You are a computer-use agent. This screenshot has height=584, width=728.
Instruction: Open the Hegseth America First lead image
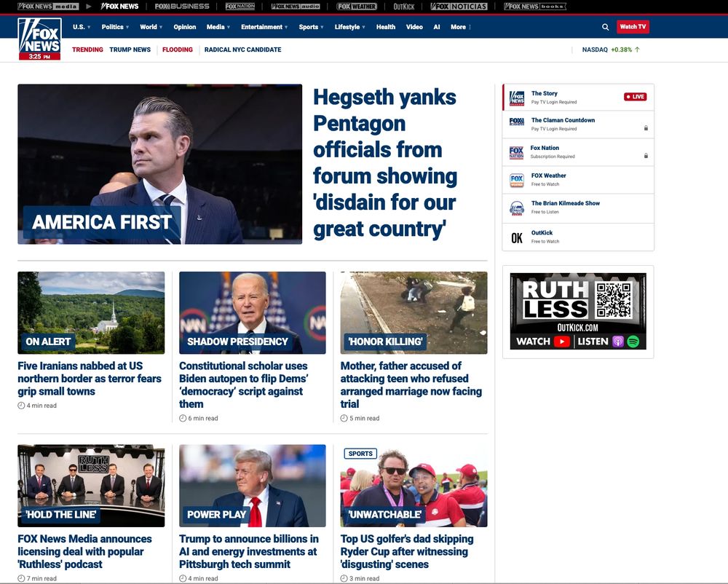pos(159,164)
